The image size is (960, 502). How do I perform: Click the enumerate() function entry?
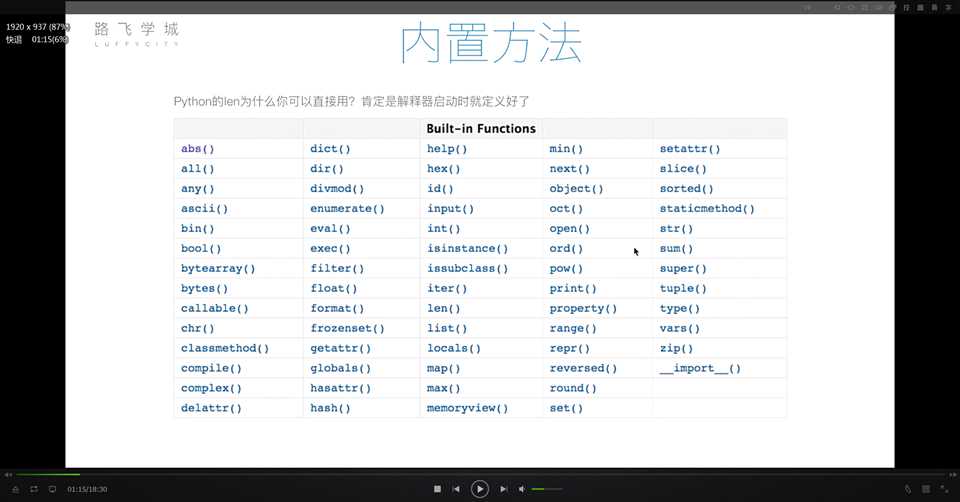point(347,209)
